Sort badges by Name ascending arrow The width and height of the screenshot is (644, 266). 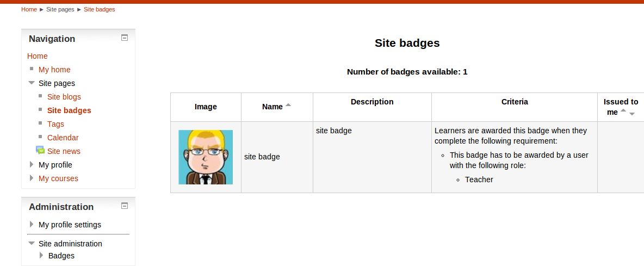288,105
